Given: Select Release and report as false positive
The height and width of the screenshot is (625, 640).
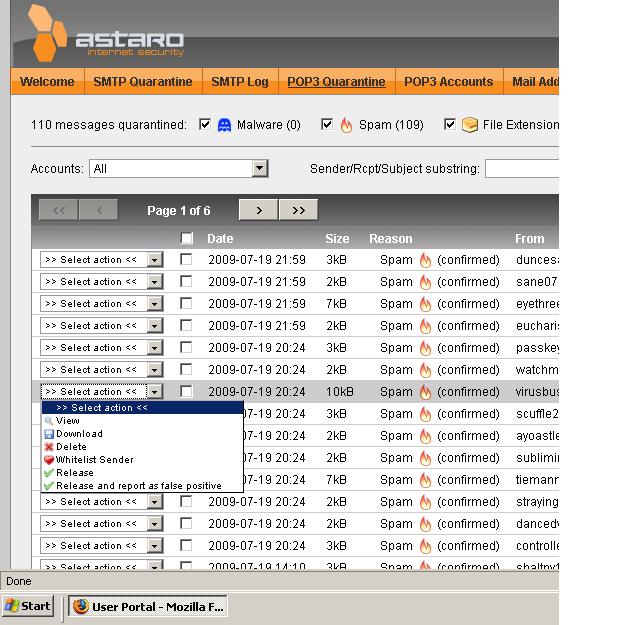Looking at the screenshot, I should tap(142, 486).
